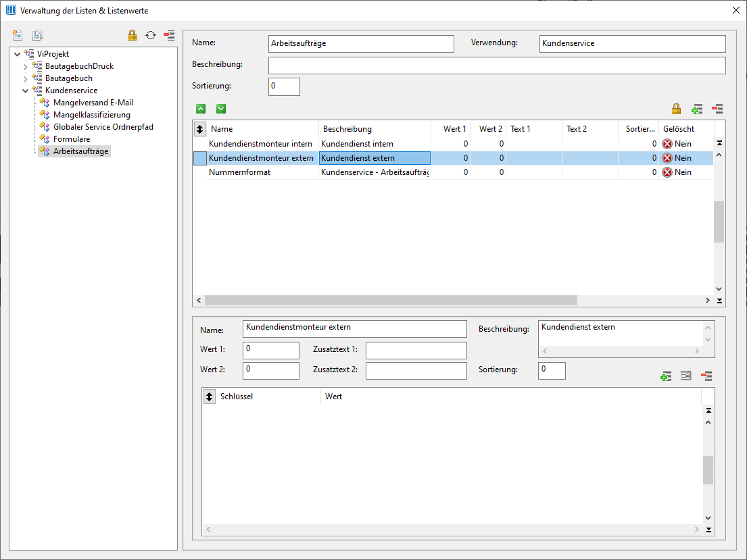Expand the Bautagebuch tree node
This screenshot has width=747, height=560.
point(26,78)
